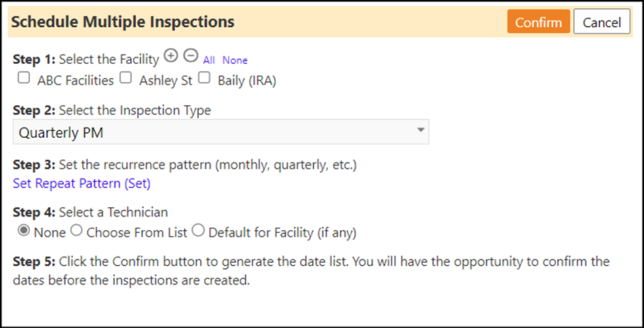Cancel the Schedule Multiple Inspections dialog
The image size is (644, 328).
pyautogui.click(x=602, y=22)
